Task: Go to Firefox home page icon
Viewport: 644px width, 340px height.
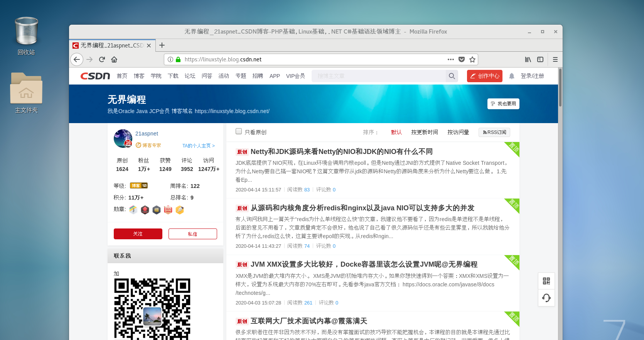Action: (114, 59)
